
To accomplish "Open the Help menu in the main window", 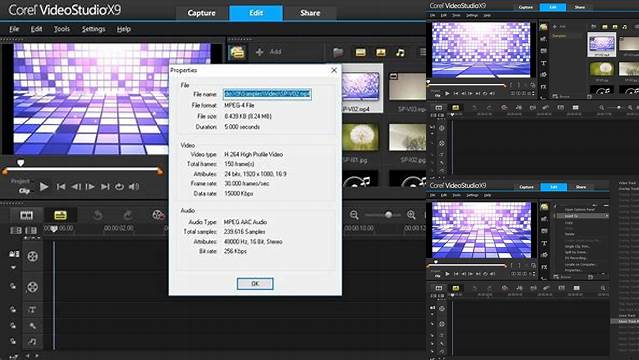I will (123, 29).
